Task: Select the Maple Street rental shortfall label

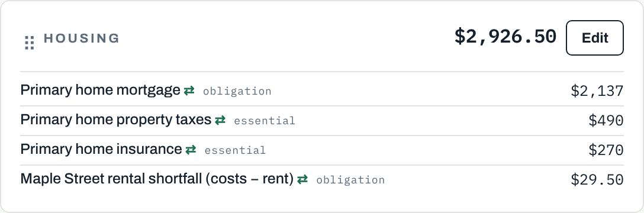Action: pyautogui.click(x=157, y=179)
